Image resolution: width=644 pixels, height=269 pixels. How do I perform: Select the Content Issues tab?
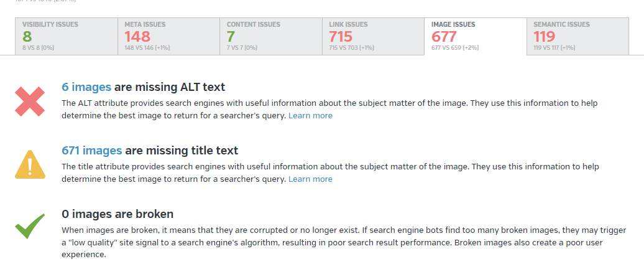pos(270,36)
